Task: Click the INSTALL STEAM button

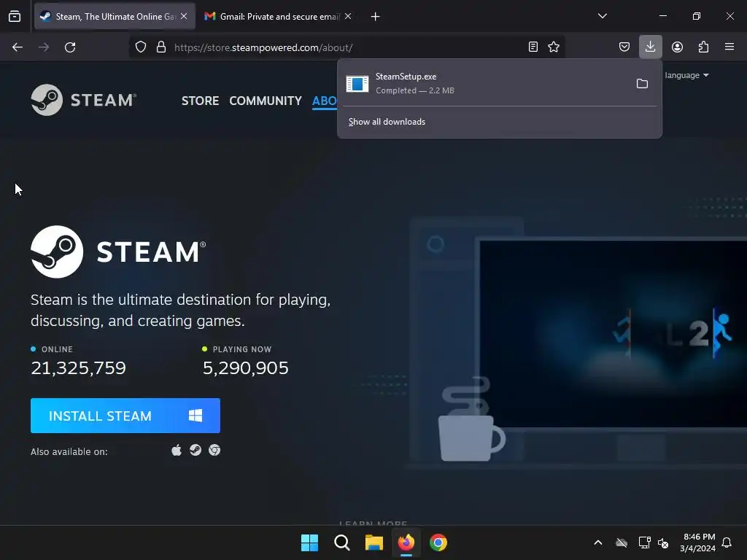Action: click(125, 416)
